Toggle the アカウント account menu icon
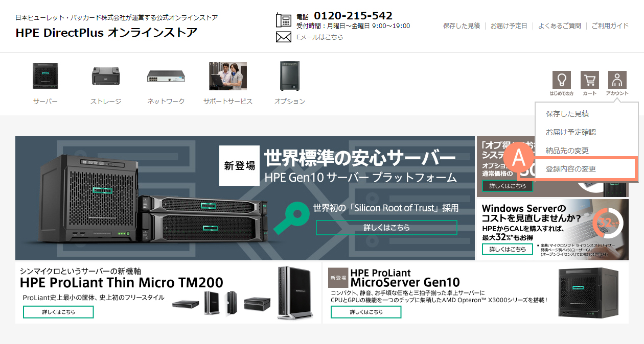 617,81
